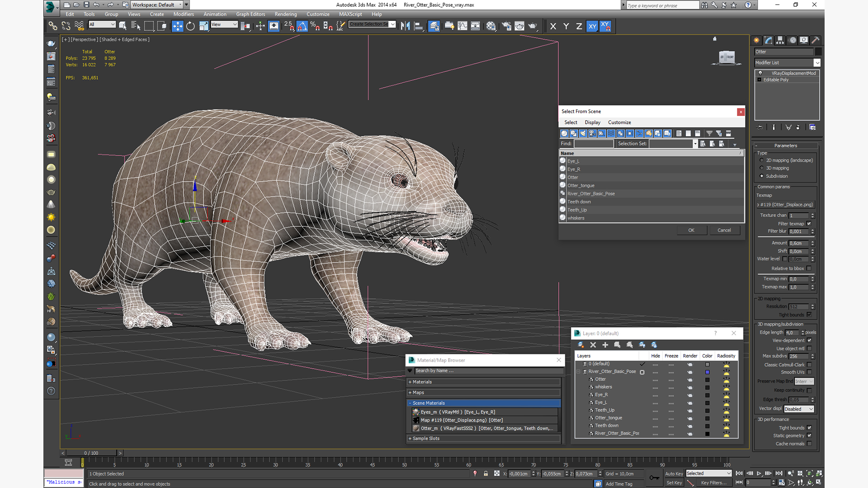Click OK in Select From Scene dialog
Image resolution: width=868 pixels, height=488 pixels.
click(x=691, y=230)
